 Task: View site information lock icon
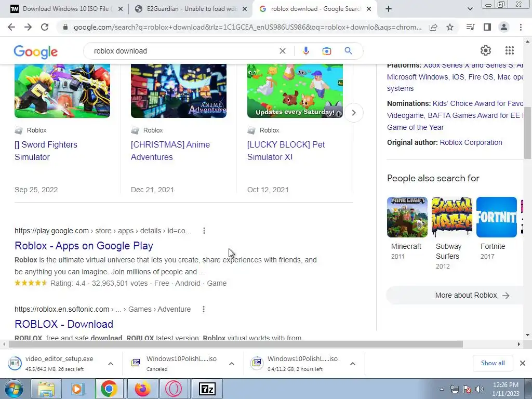click(x=65, y=27)
